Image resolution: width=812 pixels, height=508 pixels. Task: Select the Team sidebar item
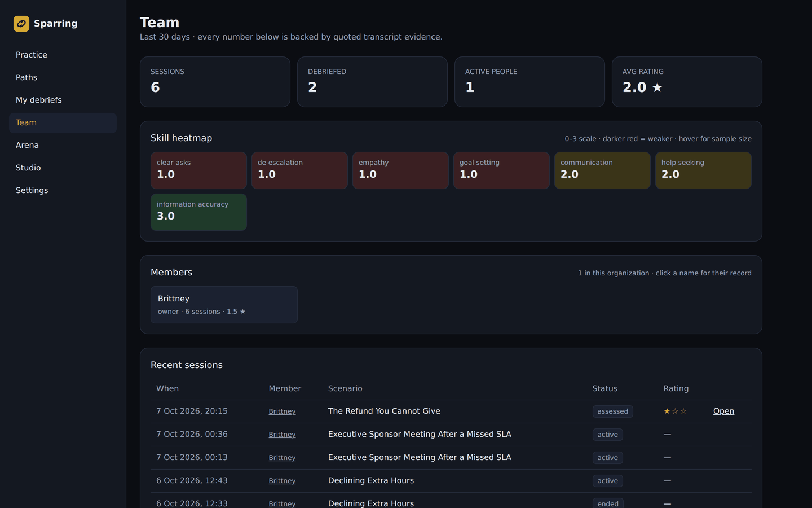(x=63, y=122)
